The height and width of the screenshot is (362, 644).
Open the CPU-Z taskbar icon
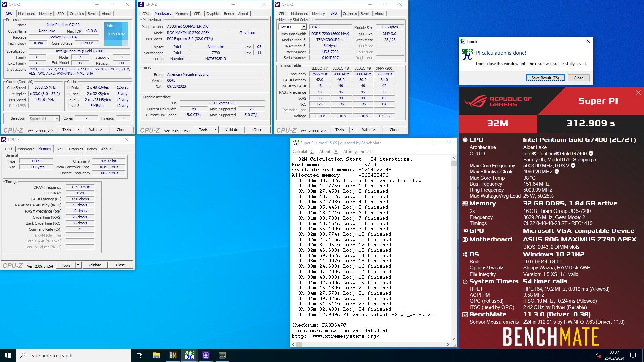206,355
